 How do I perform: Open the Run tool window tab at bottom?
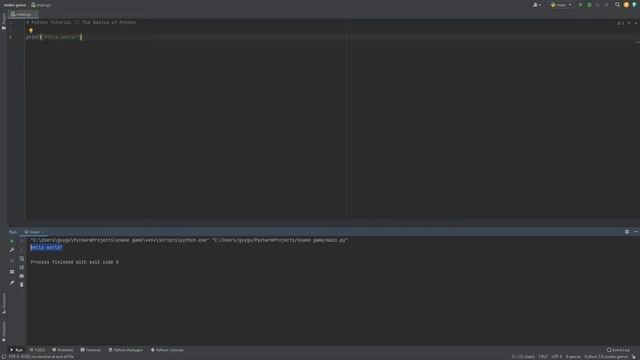pos(16,350)
